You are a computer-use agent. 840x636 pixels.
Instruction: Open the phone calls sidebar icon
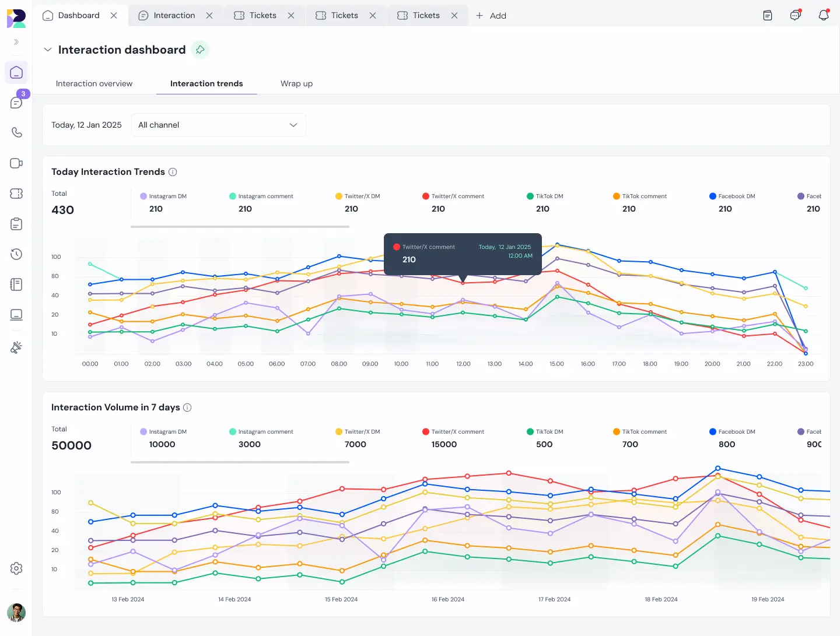click(16, 132)
